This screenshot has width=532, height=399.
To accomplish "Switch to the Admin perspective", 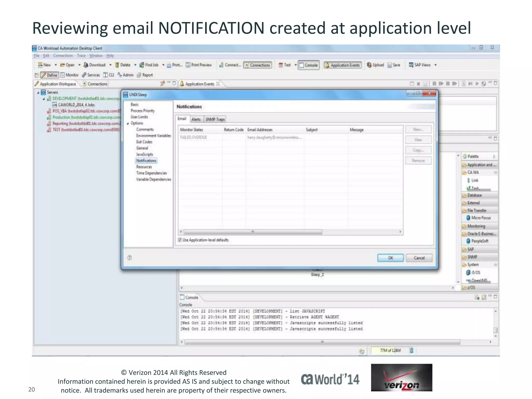I will 125,75.
